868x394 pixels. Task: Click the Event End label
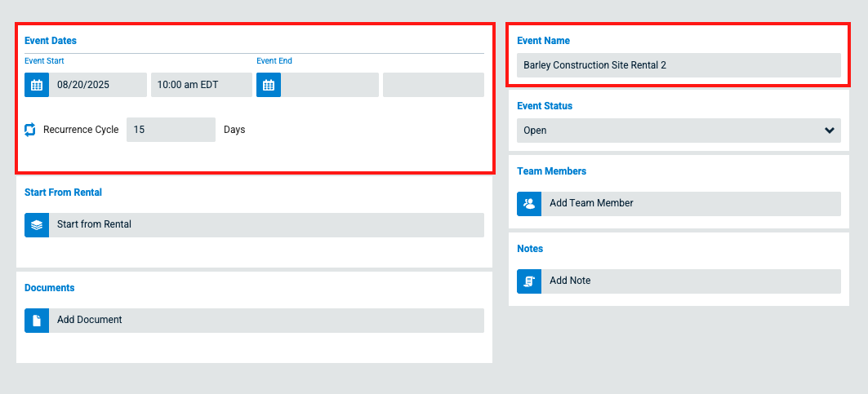pyautogui.click(x=274, y=61)
